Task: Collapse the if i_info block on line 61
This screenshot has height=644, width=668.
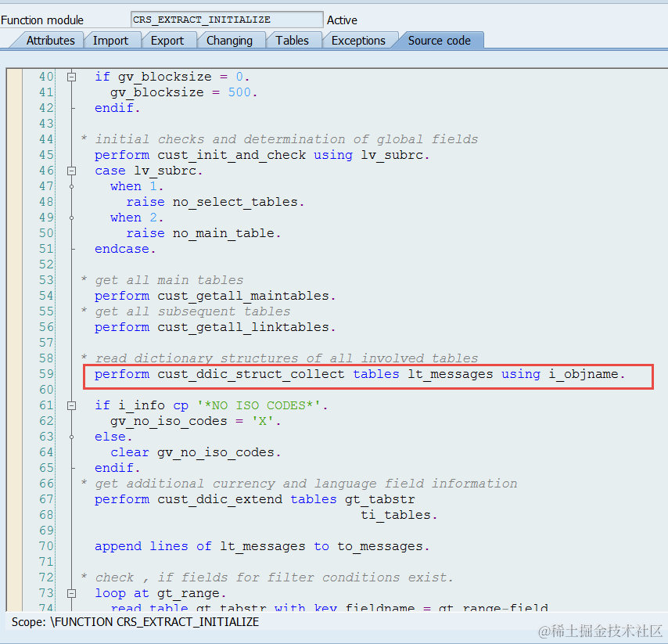Action: [72, 406]
